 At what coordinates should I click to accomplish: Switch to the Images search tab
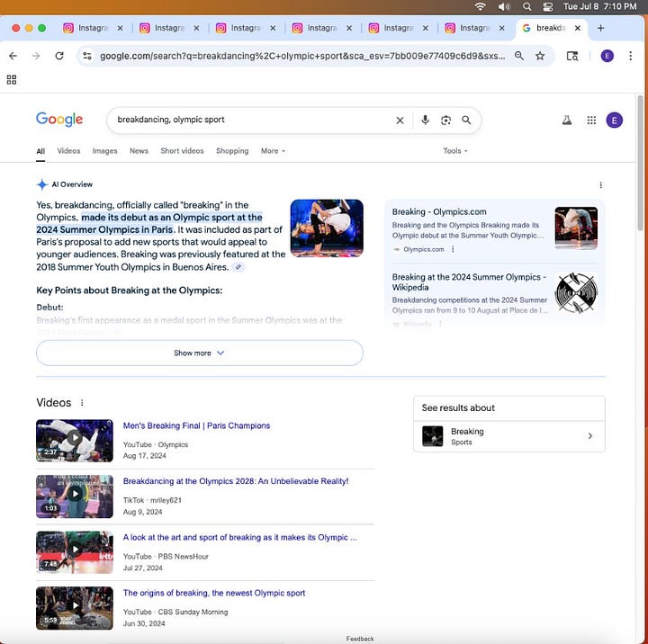(x=104, y=151)
